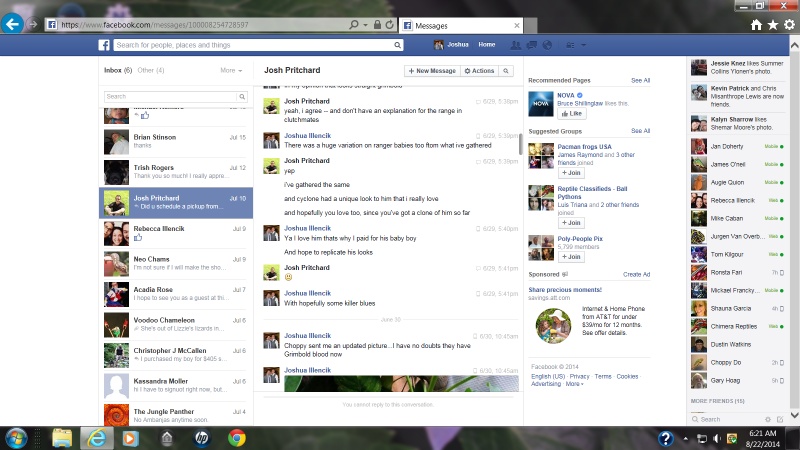Open the messages icon in the top bar

click(x=532, y=45)
